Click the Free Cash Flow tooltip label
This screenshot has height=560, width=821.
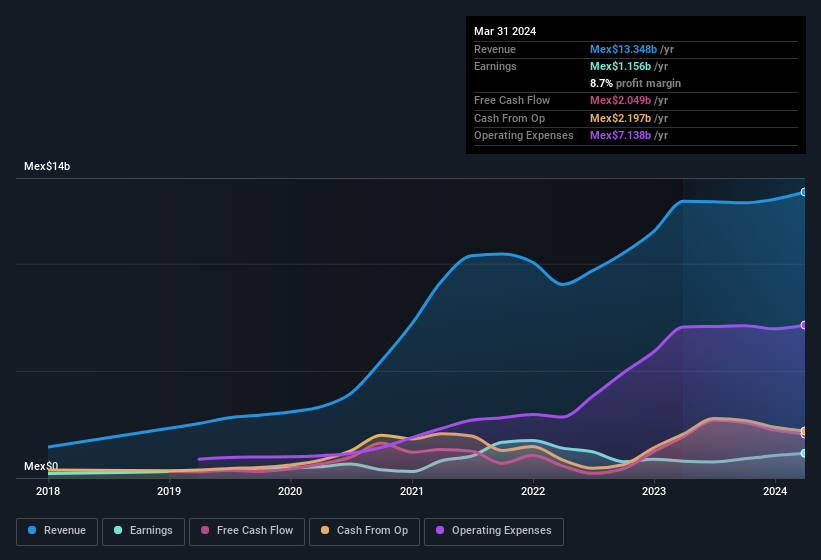(512, 100)
